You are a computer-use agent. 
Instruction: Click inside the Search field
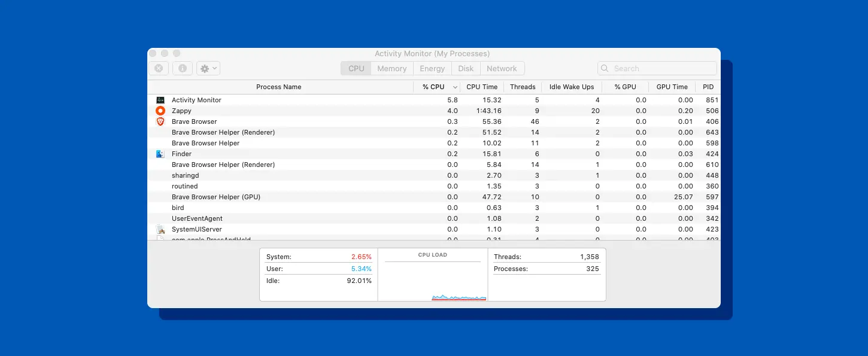[657, 68]
